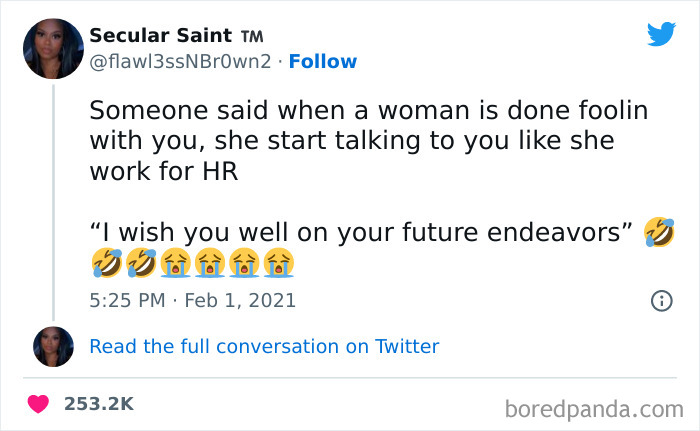Image resolution: width=700 pixels, height=431 pixels.
Task: Click the first loudly crying emoji
Action: click(x=175, y=263)
